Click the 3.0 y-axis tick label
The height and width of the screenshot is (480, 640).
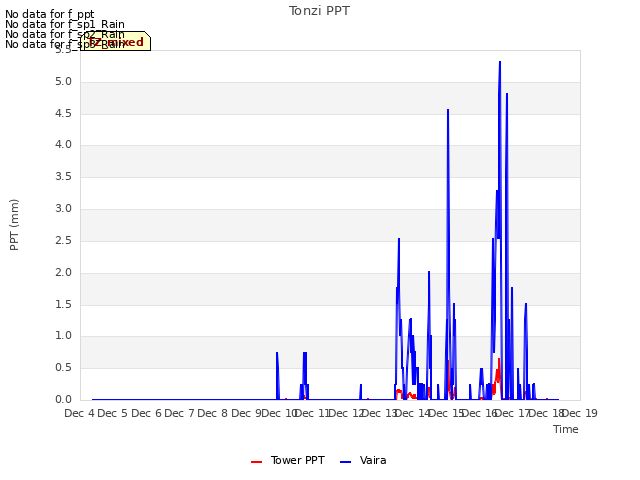(x=63, y=209)
